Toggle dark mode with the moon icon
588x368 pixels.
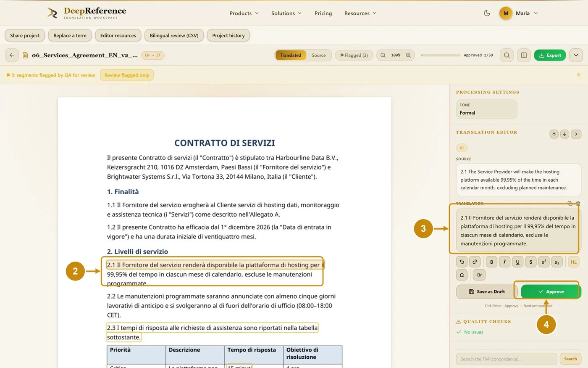coord(487,13)
